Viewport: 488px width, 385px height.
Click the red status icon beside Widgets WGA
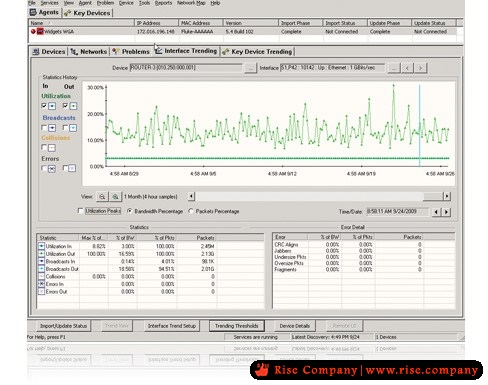coord(33,31)
